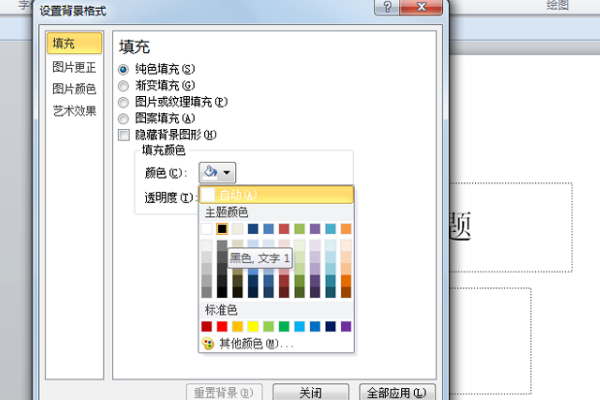Viewport: 600px width, 400px height.
Task: Choose 渐变填充 radio option
Action: (123, 86)
